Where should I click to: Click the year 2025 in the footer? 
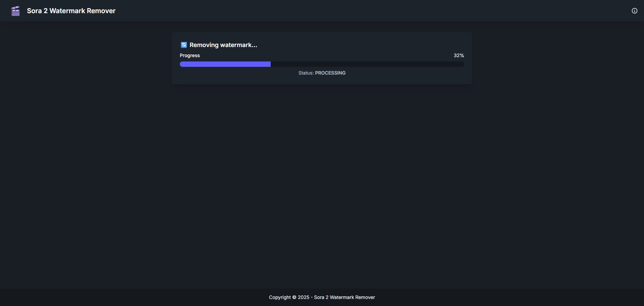coord(303,297)
